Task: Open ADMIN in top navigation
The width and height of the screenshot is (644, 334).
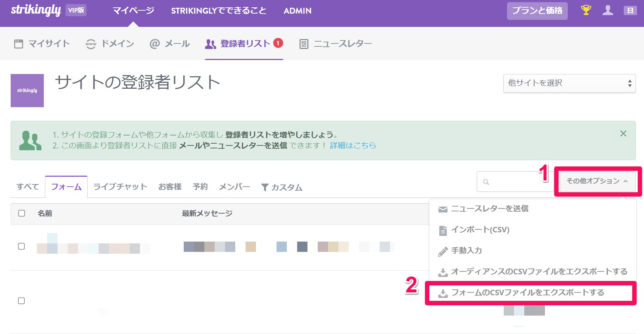Action: [x=298, y=11]
